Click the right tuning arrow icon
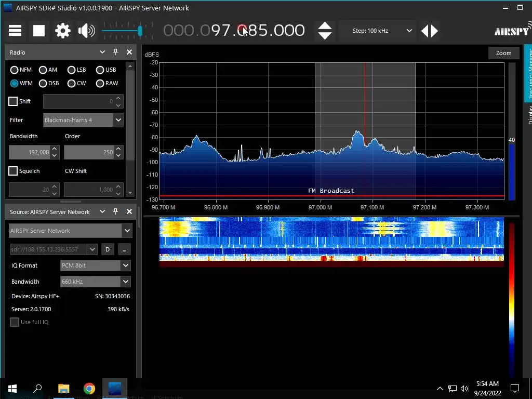The image size is (532, 399). (434, 31)
